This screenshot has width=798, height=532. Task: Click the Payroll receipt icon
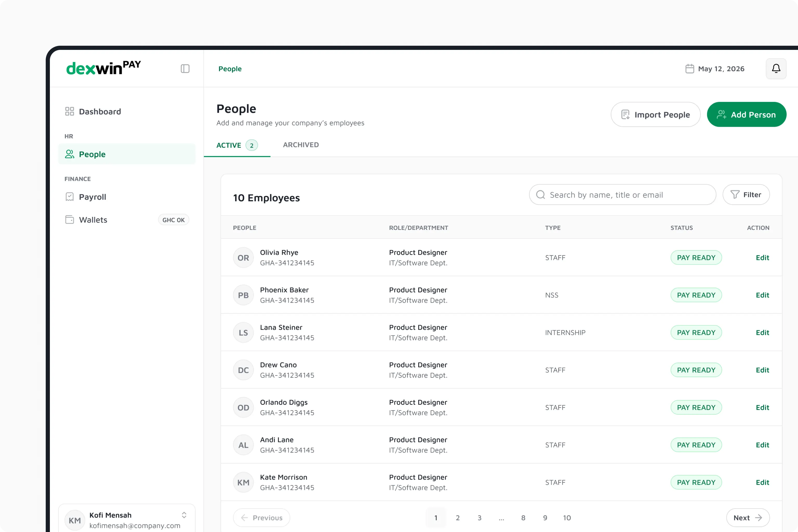(70, 197)
